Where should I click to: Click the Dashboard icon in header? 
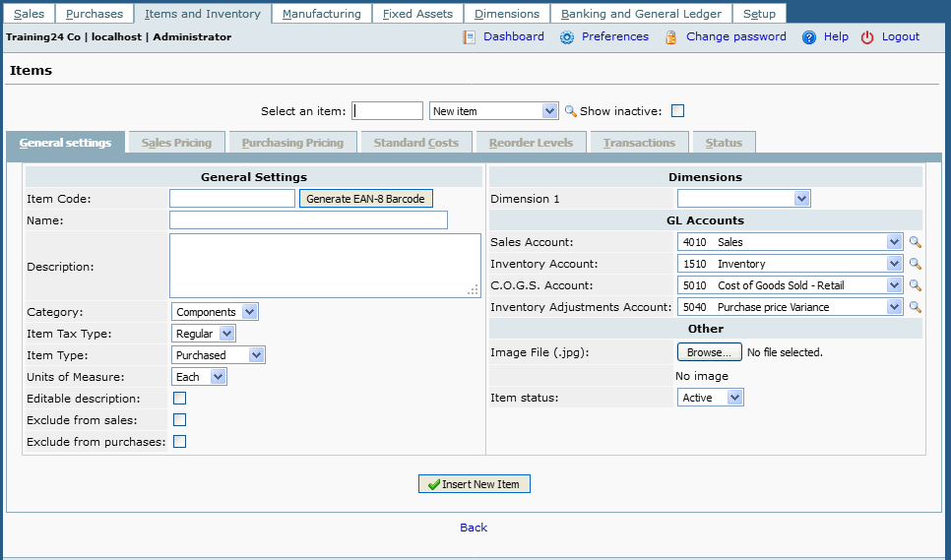(x=469, y=37)
